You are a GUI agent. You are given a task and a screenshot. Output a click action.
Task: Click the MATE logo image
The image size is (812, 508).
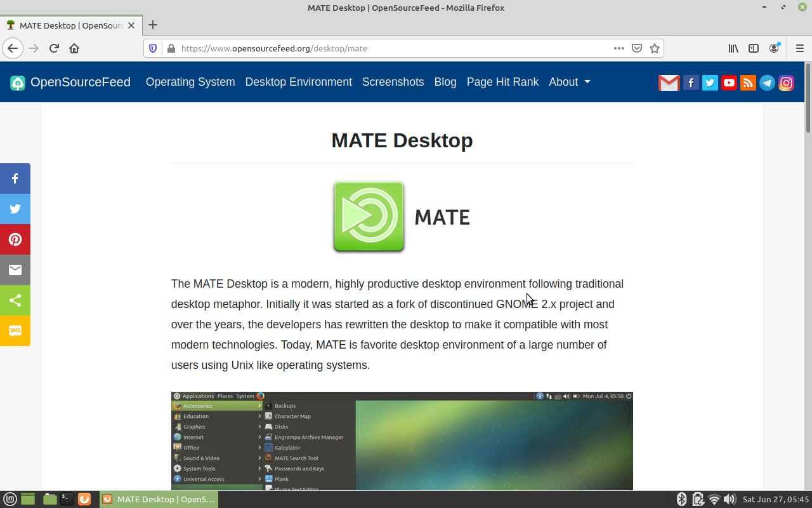click(402, 217)
